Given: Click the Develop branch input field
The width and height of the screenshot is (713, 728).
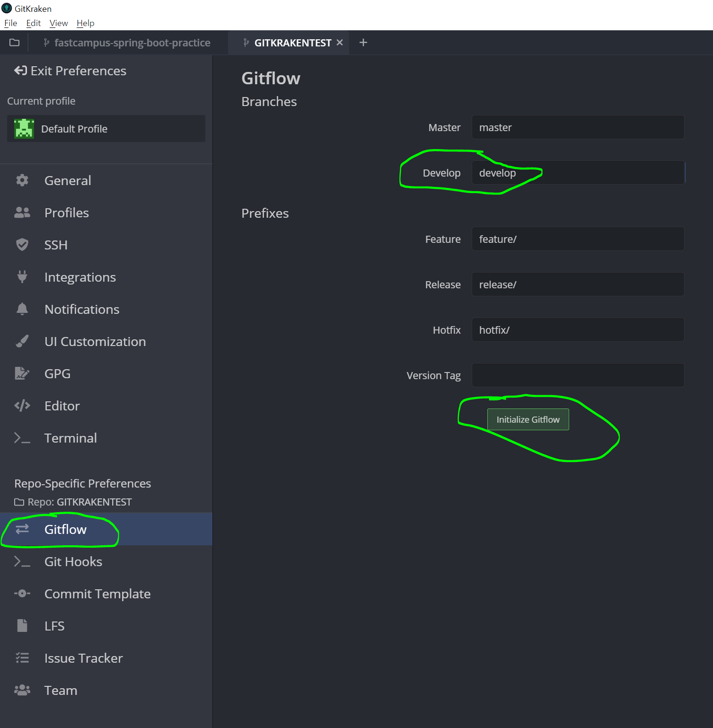Looking at the screenshot, I should [578, 173].
